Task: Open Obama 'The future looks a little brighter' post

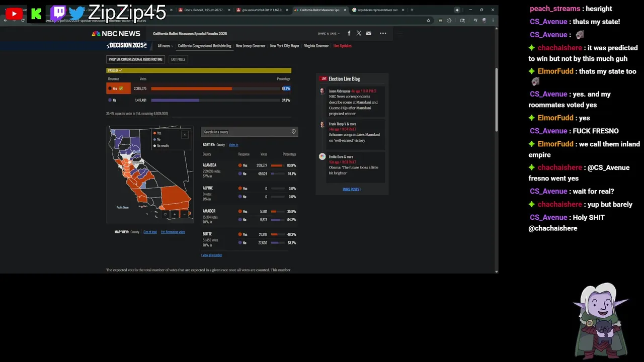Action: click(354, 170)
